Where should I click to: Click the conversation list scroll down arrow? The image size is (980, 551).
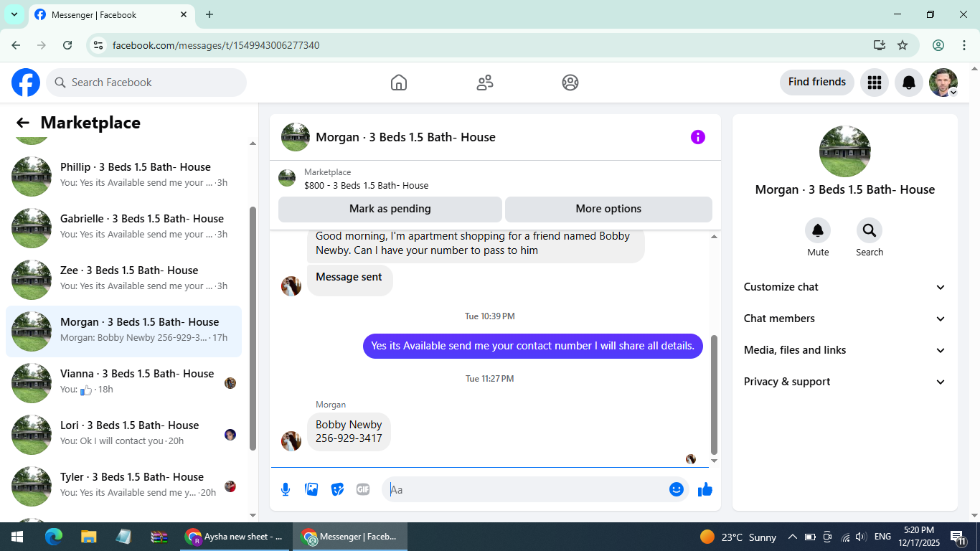click(253, 515)
